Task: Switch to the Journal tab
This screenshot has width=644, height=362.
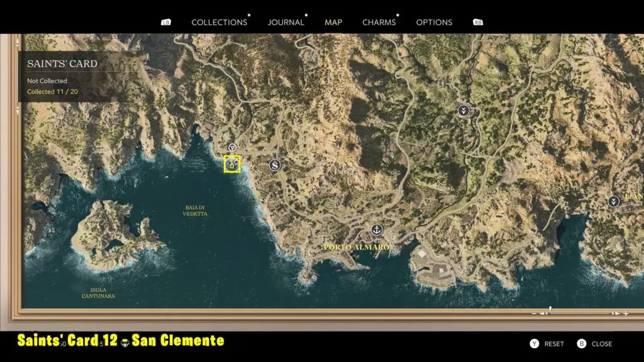Action: [286, 22]
